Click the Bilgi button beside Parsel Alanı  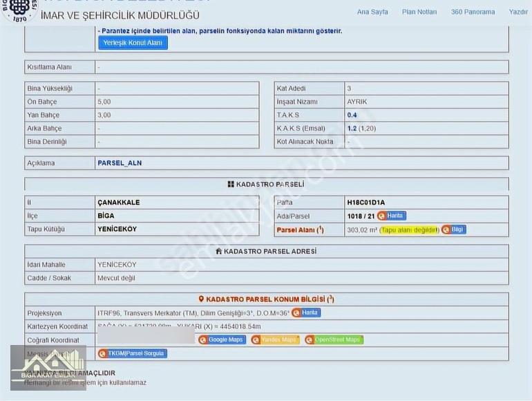pyautogui.click(x=454, y=230)
